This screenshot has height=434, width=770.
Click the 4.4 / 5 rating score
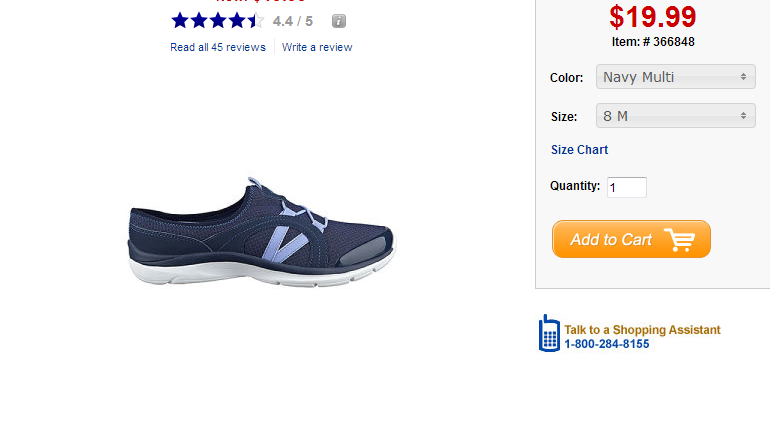292,20
